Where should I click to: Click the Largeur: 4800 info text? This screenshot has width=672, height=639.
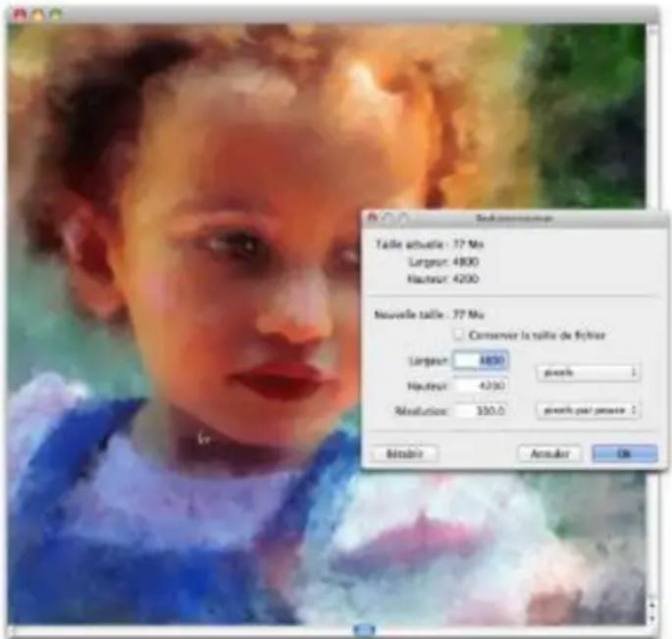pyautogui.click(x=443, y=262)
